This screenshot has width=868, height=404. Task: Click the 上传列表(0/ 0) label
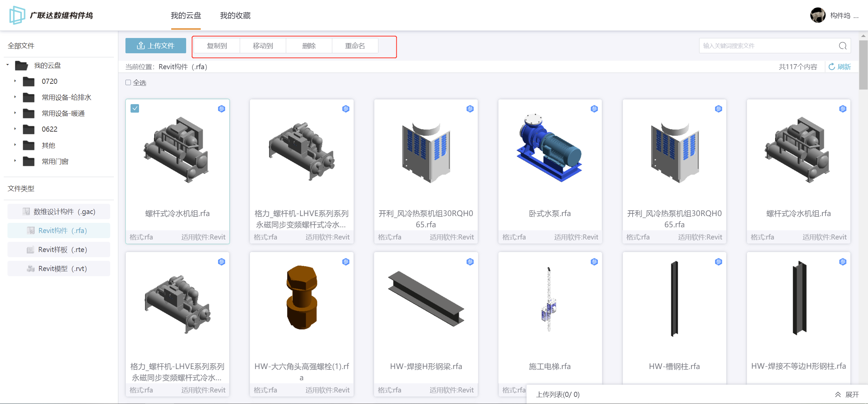coord(558,395)
